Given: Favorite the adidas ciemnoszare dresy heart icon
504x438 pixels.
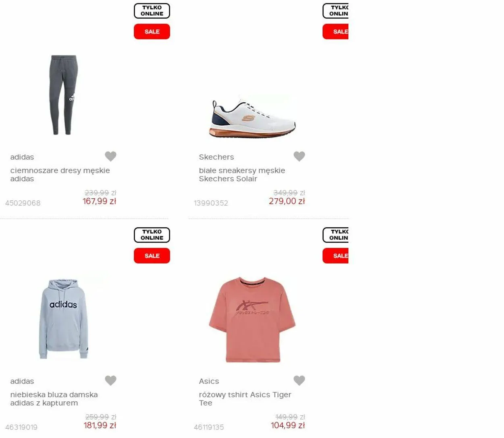Looking at the screenshot, I should pyautogui.click(x=110, y=156).
